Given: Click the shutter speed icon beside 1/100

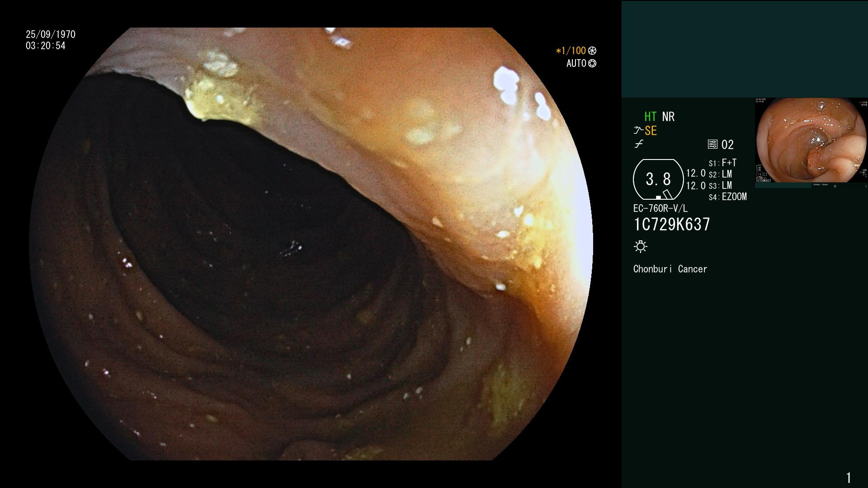Looking at the screenshot, I should (x=592, y=51).
